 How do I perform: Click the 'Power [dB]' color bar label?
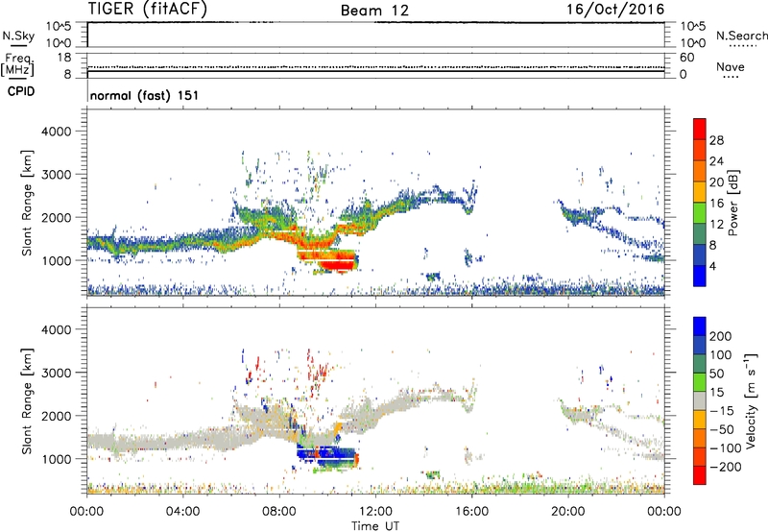pos(733,203)
